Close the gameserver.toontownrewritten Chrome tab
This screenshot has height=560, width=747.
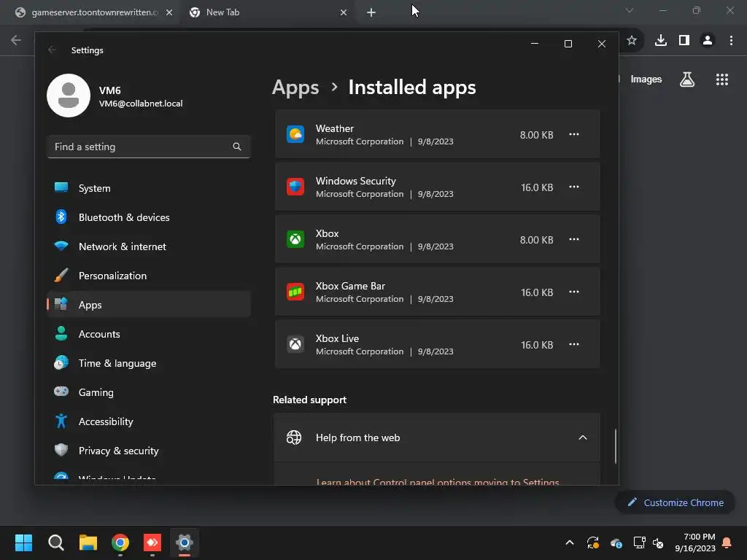coord(169,12)
